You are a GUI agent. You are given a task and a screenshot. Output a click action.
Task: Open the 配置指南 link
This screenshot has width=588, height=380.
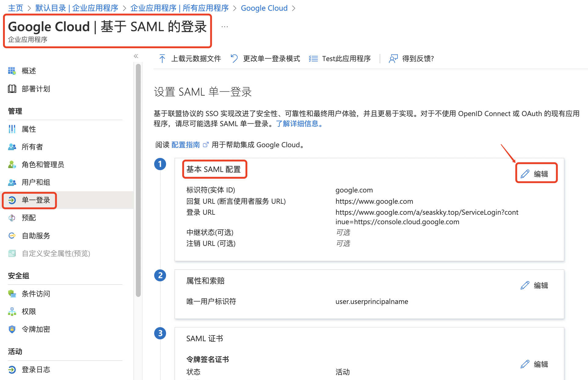(186, 145)
